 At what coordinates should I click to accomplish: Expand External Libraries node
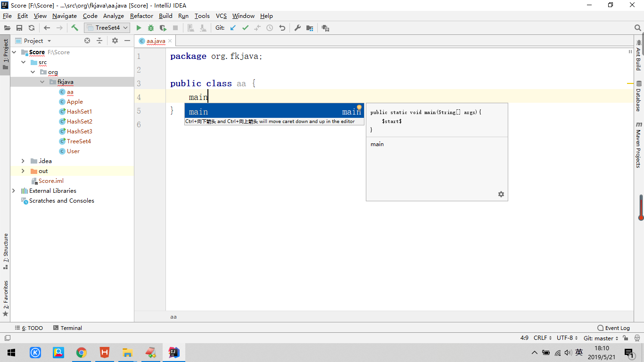(x=14, y=191)
